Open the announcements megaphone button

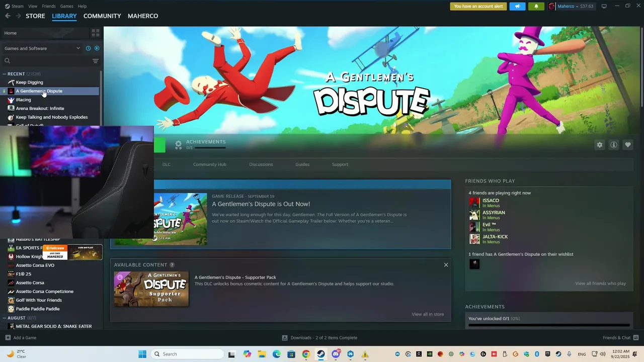[517, 7]
